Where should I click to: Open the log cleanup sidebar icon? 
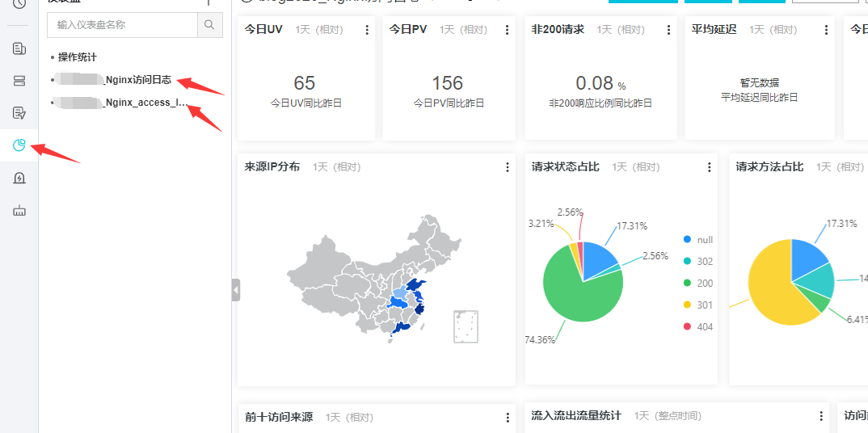pyautogui.click(x=19, y=211)
